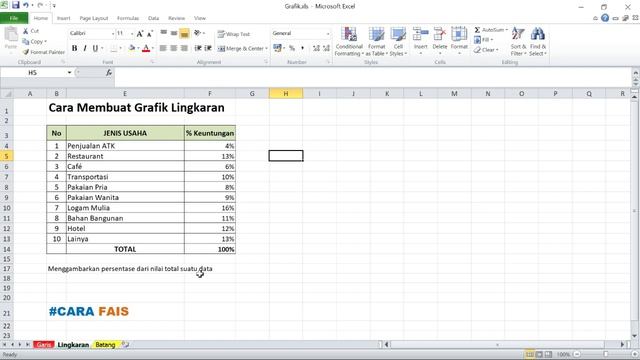640x360 pixels.
Task: Toggle Align Text Left
Action: [x=163, y=48]
